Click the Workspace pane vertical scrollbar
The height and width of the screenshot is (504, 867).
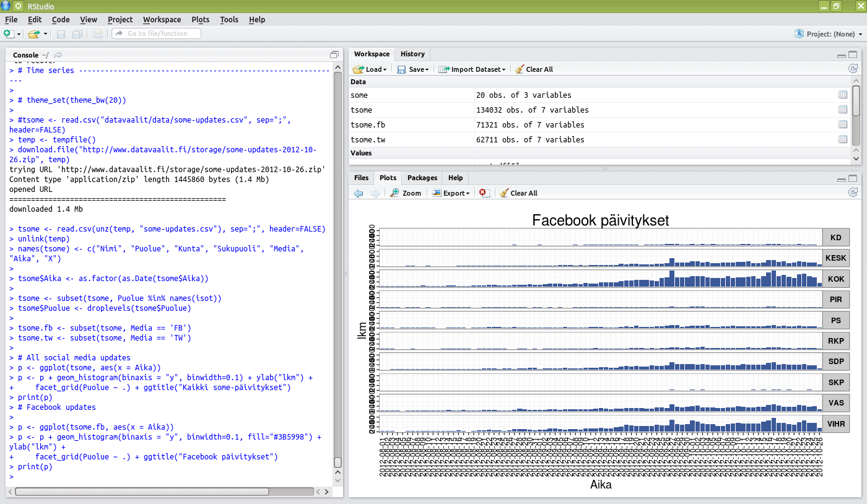click(x=856, y=116)
